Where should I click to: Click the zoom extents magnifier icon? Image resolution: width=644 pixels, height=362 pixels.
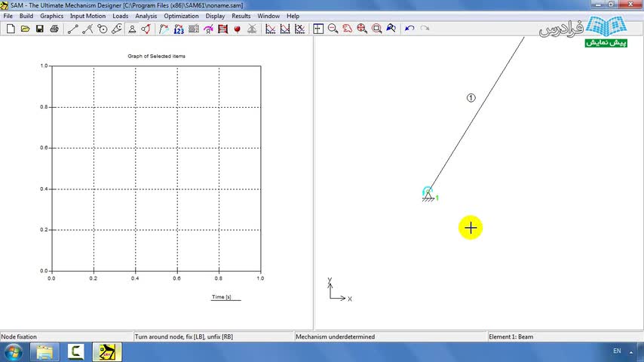click(x=362, y=29)
